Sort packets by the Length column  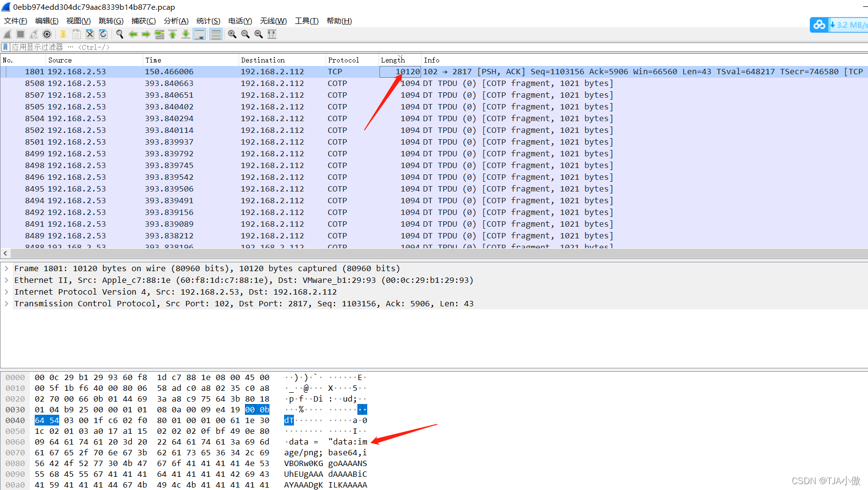pyautogui.click(x=394, y=60)
